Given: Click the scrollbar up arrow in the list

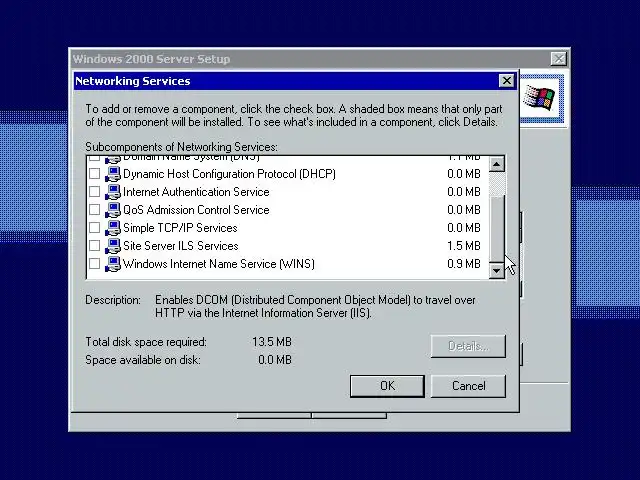Looking at the screenshot, I should click(x=497, y=164).
